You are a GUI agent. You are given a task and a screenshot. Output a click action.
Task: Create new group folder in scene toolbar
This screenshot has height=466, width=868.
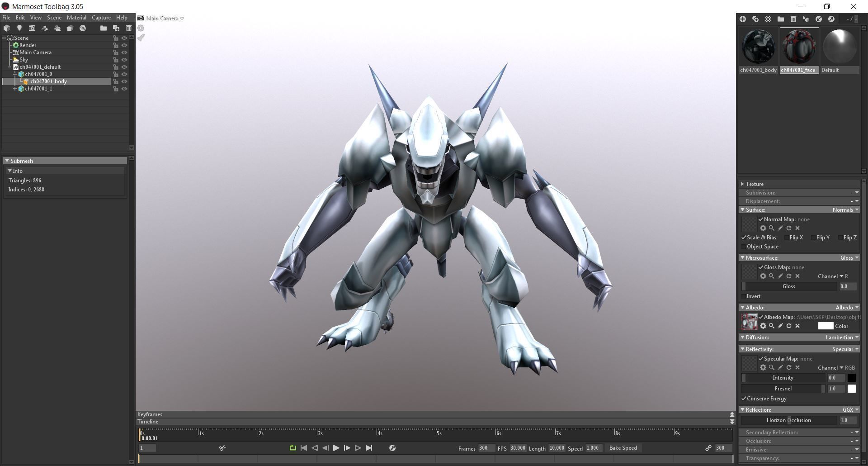104,28
